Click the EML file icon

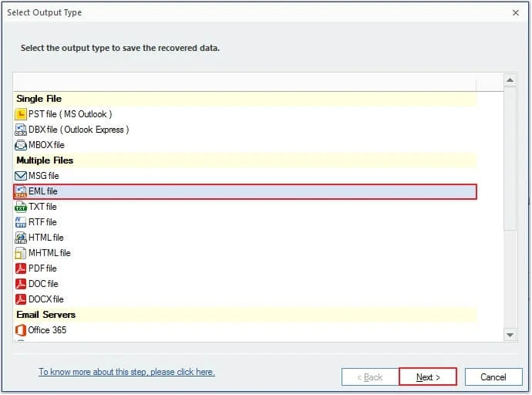point(21,191)
